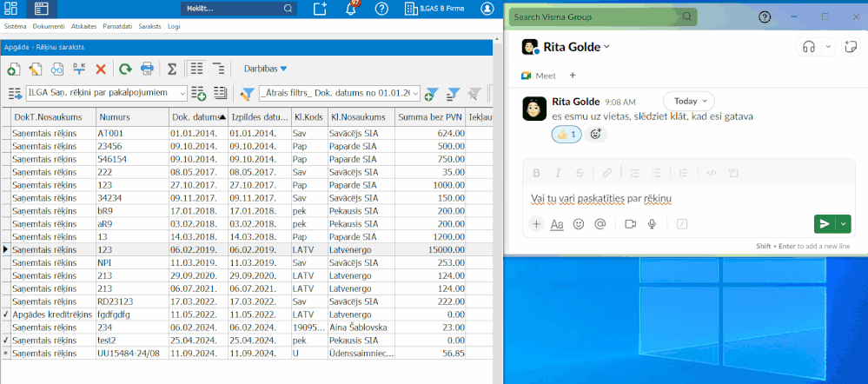The image size is (868, 384).
Task: Open the stacked lists icon
Action: click(x=221, y=93)
